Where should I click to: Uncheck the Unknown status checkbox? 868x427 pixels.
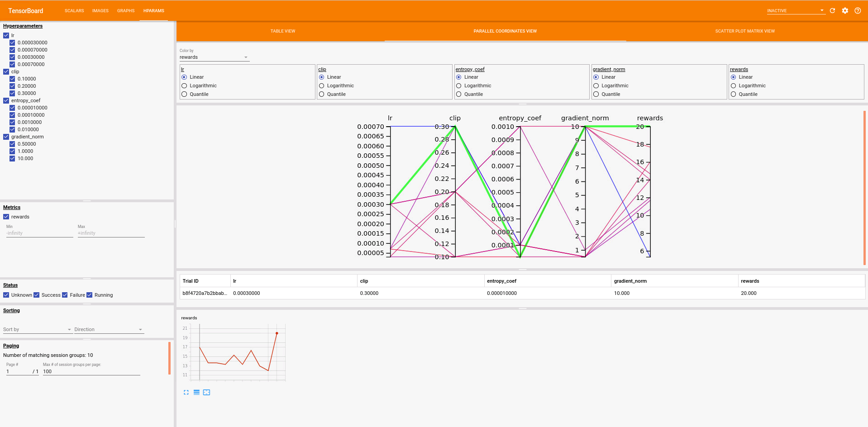click(6, 295)
